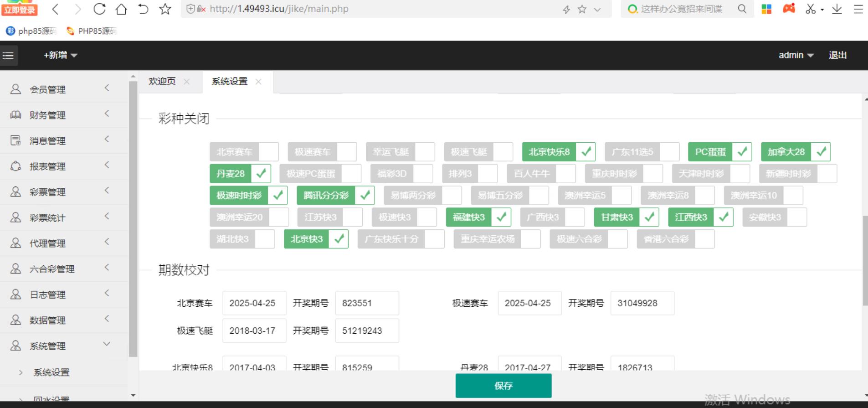Click the browser download arrow icon
Screen dimensions: 868x408
(x=837, y=9)
